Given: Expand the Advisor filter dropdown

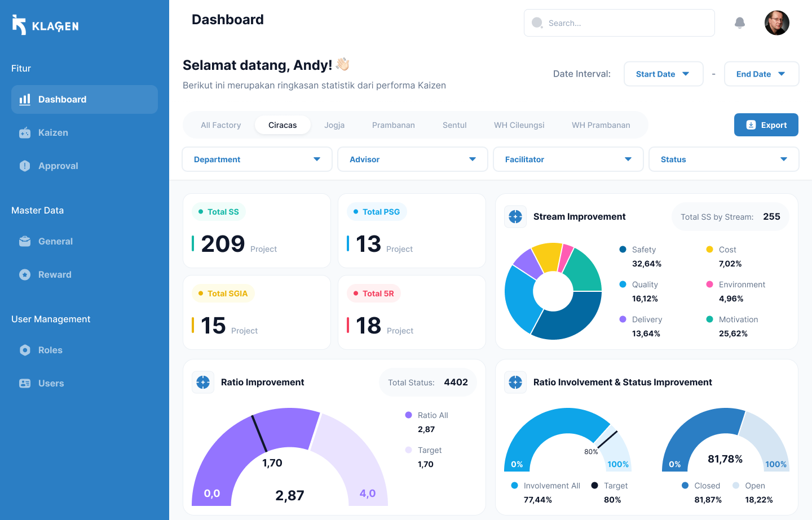Looking at the screenshot, I should [412, 159].
